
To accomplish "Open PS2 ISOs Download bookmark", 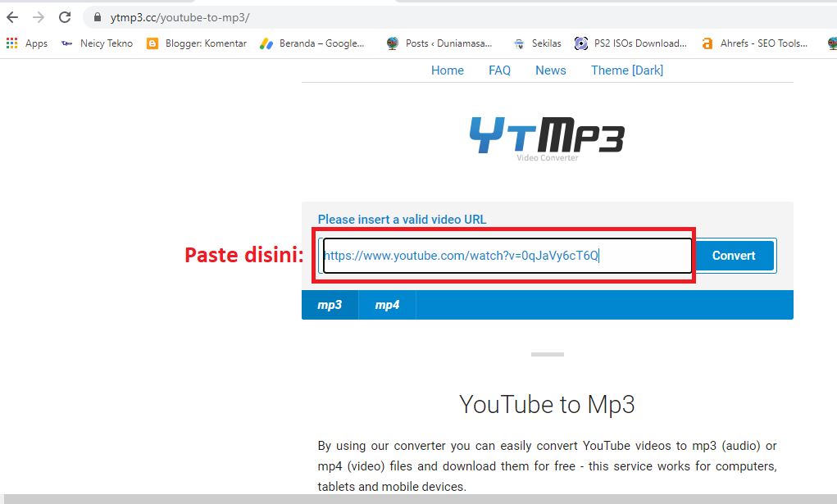I will (x=640, y=43).
